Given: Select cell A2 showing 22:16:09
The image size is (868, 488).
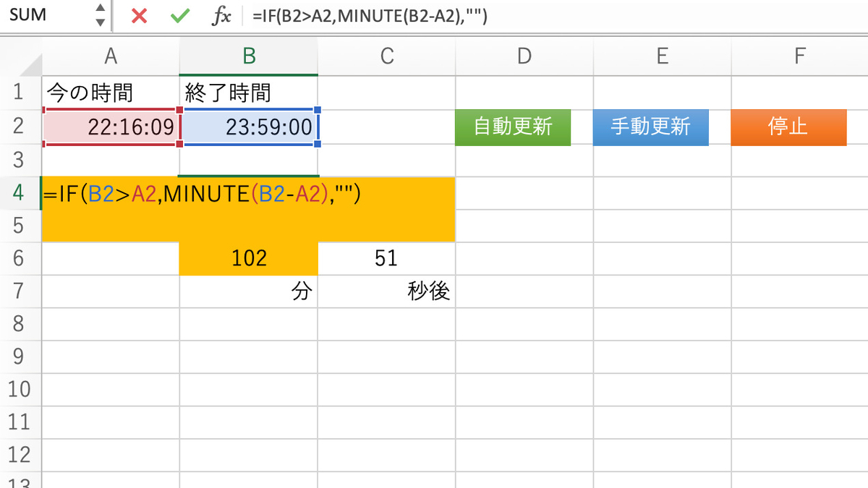Looking at the screenshot, I should (x=110, y=127).
